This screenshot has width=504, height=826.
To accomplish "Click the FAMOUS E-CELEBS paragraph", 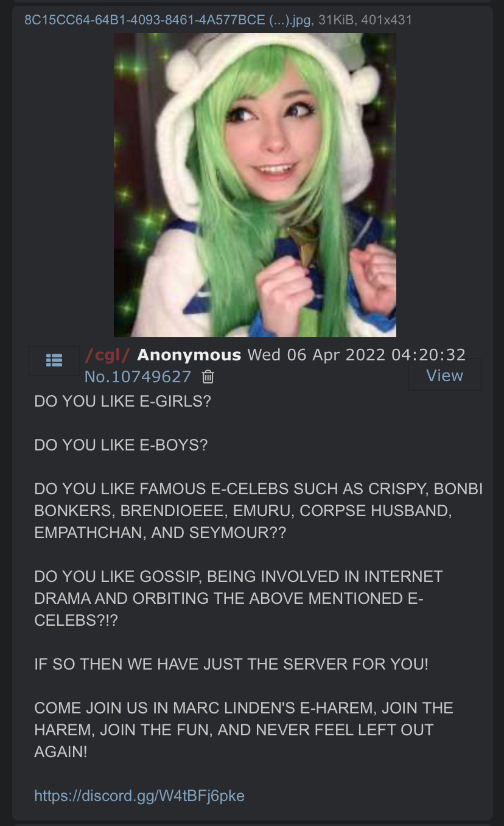I will 259,511.
